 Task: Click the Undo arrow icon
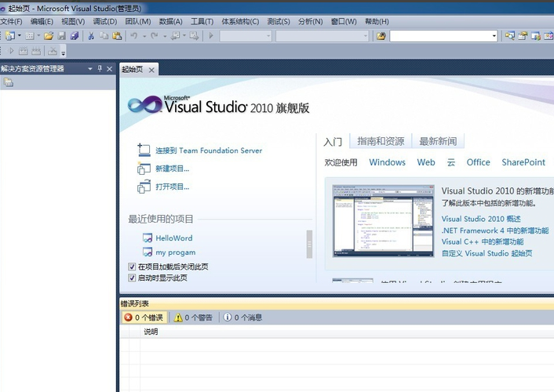pos(134,36)
